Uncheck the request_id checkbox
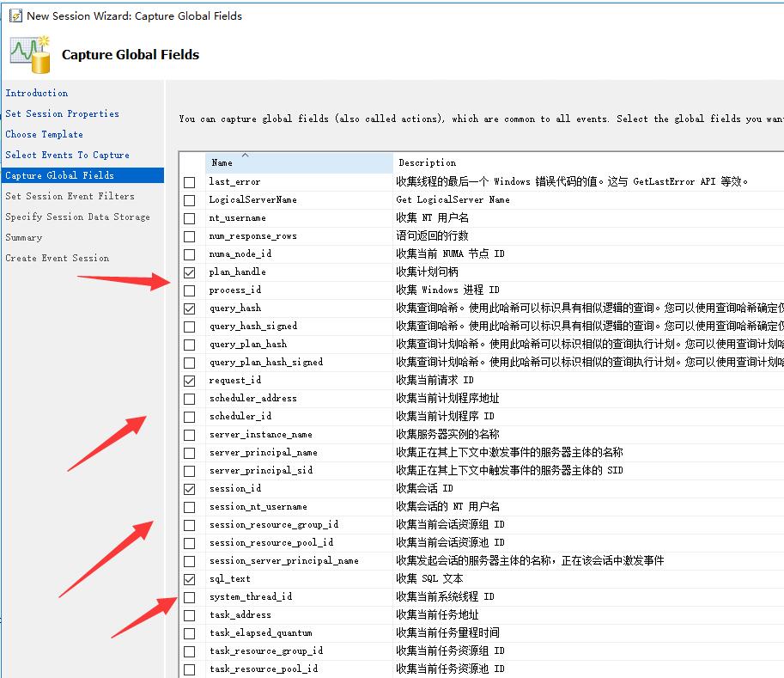Image resolution: width=784 pixels, height=678 pixels. point(190,381)
